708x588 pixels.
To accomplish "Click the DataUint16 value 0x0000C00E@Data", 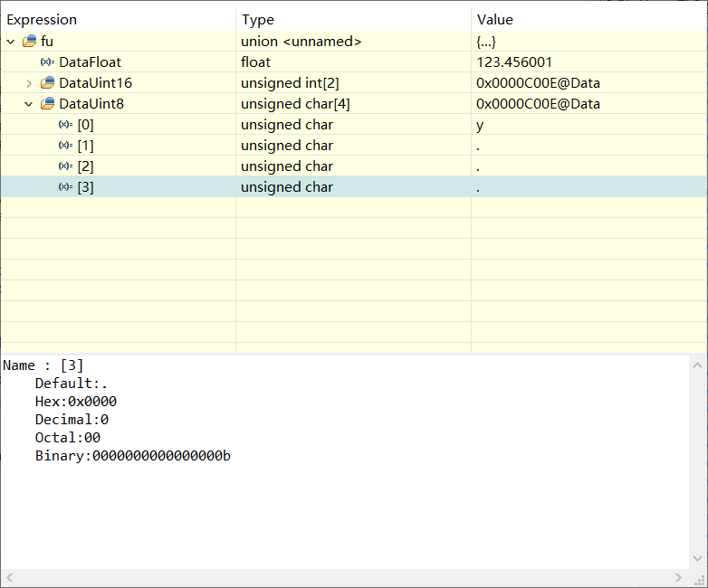I will coord(538,83).
